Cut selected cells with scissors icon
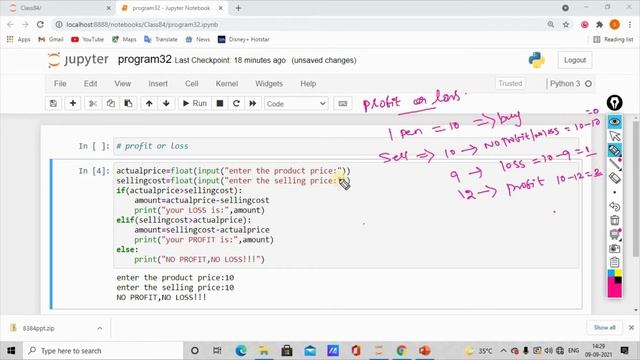 tap(93, 104)
